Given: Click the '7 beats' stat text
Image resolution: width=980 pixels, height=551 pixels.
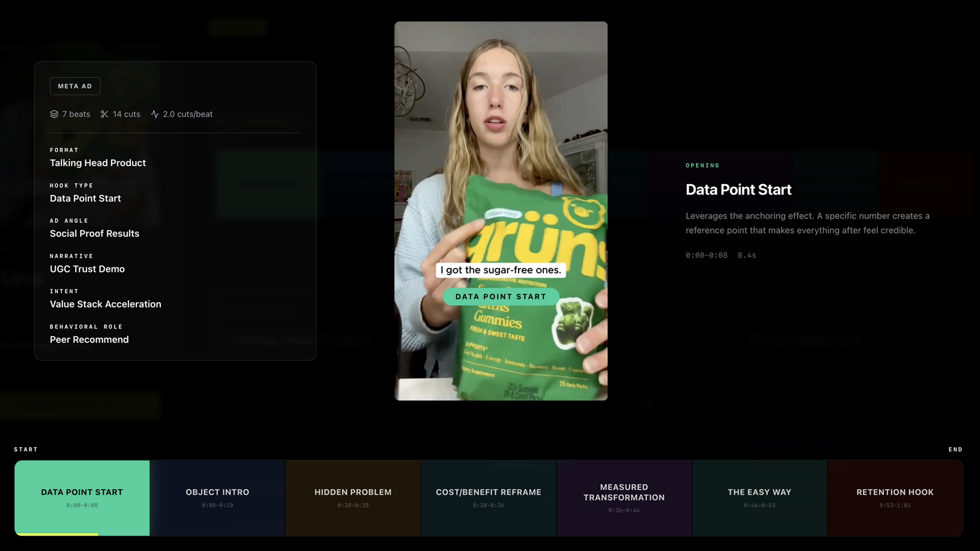Looking at the screenshot, I should pyautogui.click(x=76, y=114).
